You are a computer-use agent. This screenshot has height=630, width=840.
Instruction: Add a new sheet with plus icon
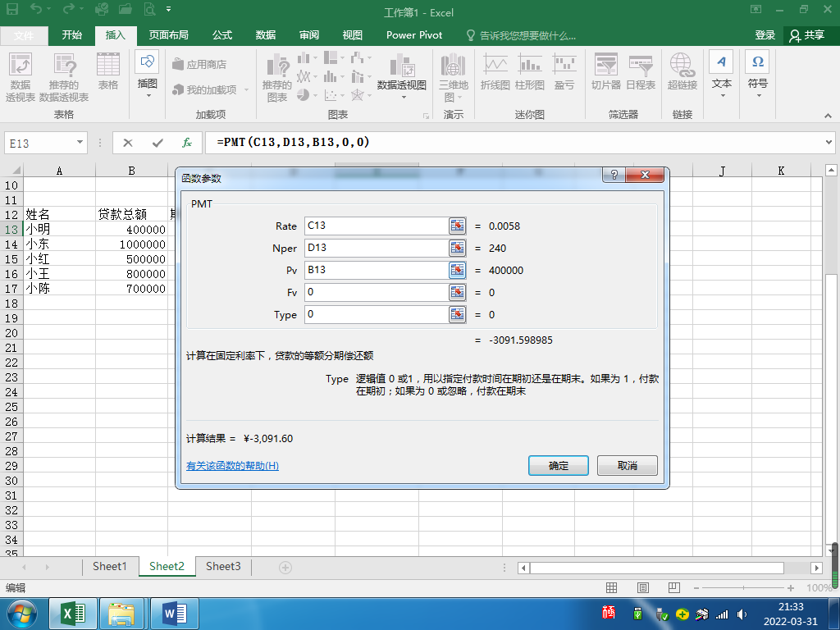coord(285,568)
